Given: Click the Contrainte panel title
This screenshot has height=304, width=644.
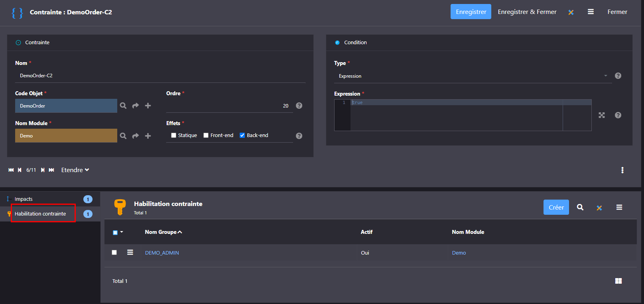Looking at the screenshot, I should 37,42.
